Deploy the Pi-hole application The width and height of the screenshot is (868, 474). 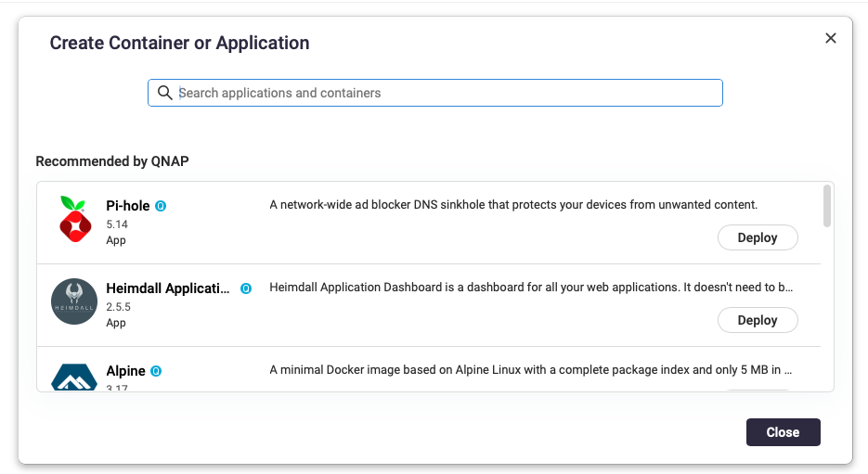(757, 237)
